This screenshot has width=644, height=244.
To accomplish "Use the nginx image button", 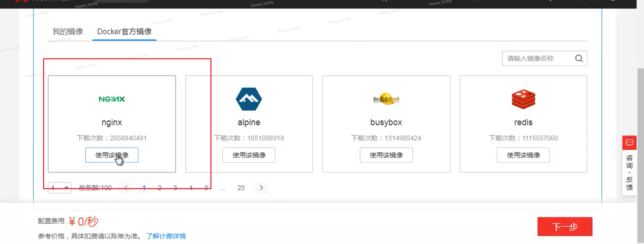I will tap(112, 155).
